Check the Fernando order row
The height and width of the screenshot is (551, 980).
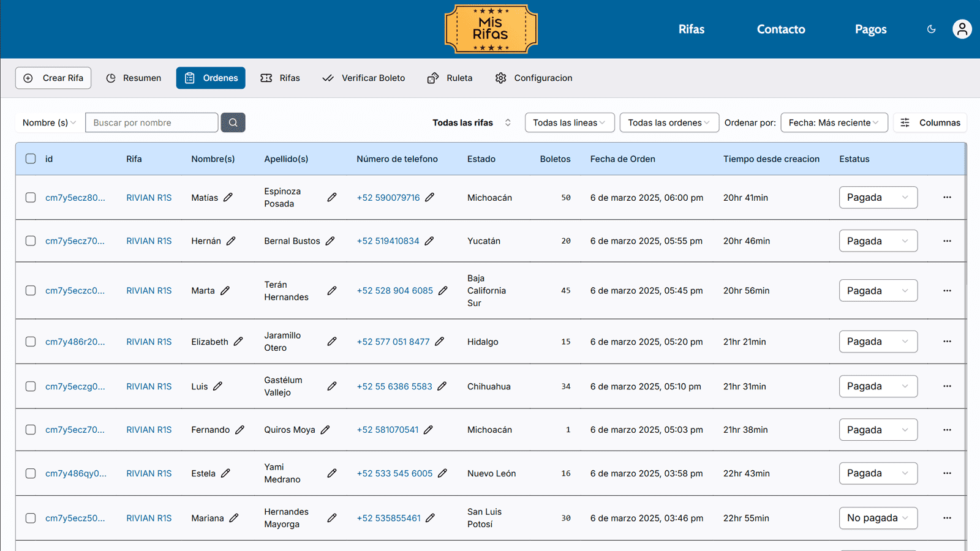tap(31, 429)
